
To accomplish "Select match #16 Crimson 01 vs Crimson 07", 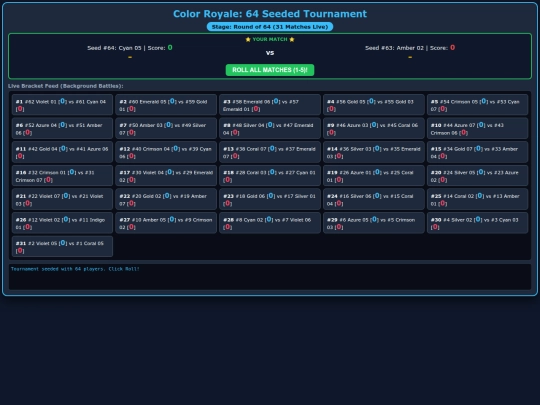I will click(x=62, y=176).
